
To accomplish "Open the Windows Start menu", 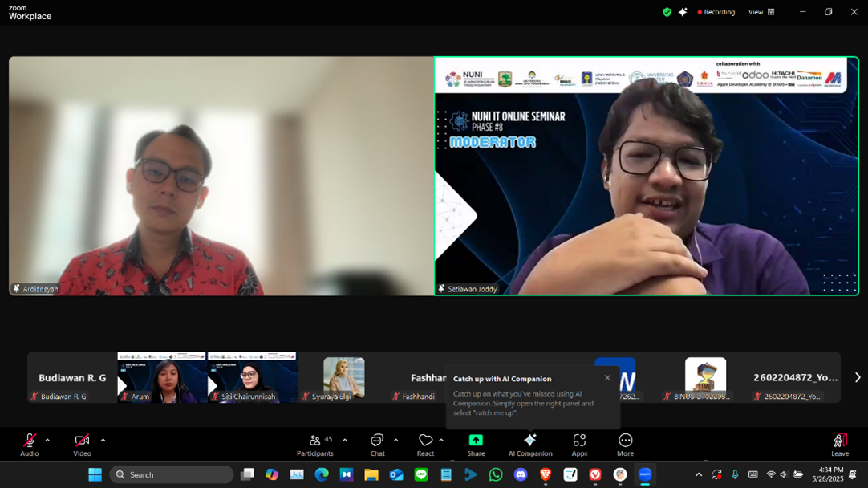I will click(x=95, y=474).
